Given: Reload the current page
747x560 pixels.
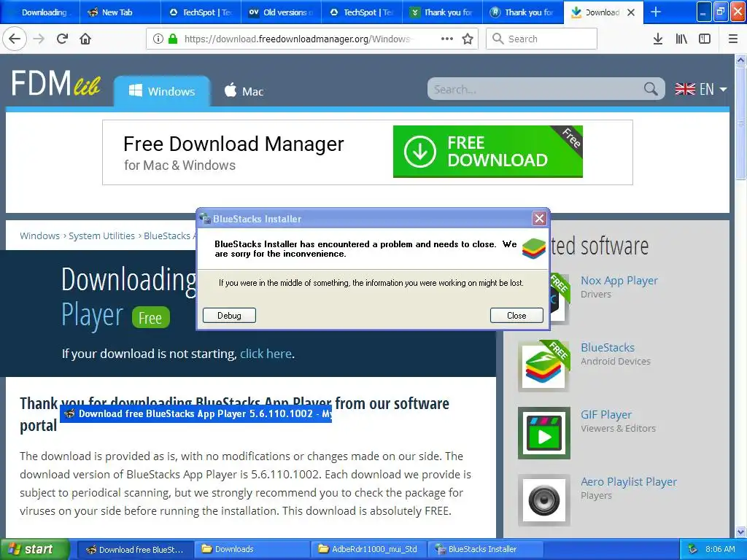Looking at the screenshot, I should (x=63, y=39).
